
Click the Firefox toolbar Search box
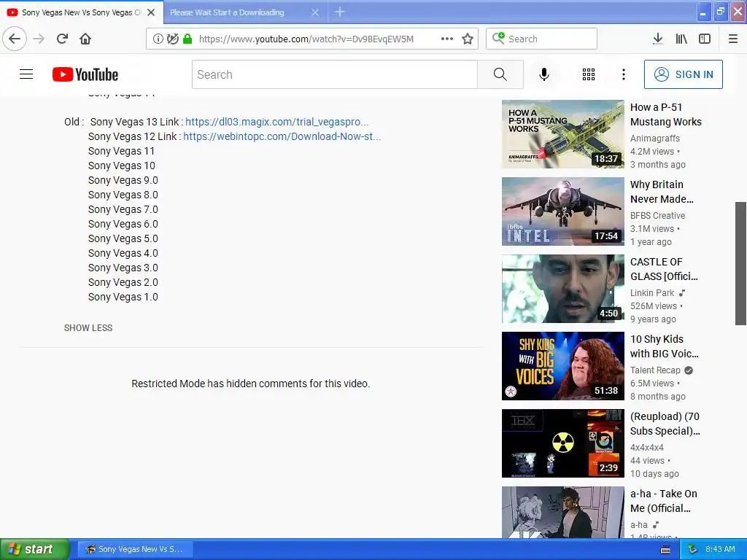541,39
